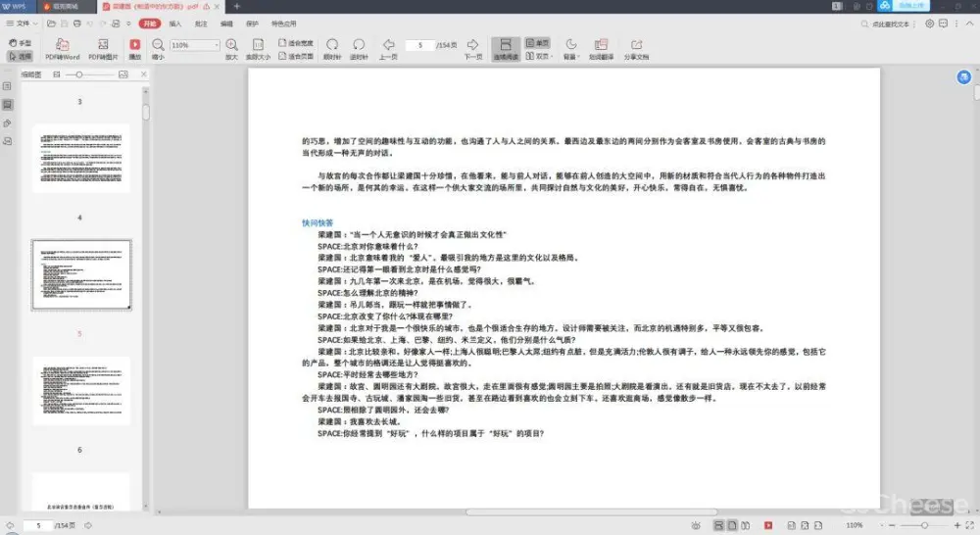Viewport: 980px width, 535px height.
Task: Open 划词翻译 translation tool
Action: 601,45
